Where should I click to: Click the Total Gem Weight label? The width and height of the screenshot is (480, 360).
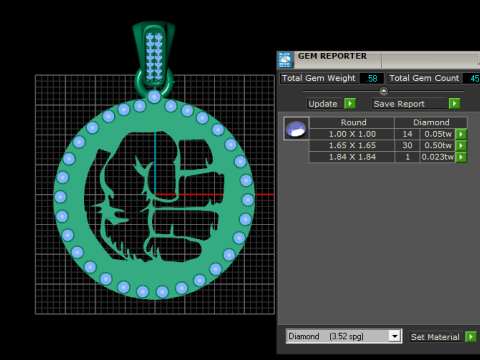point(319,78)
